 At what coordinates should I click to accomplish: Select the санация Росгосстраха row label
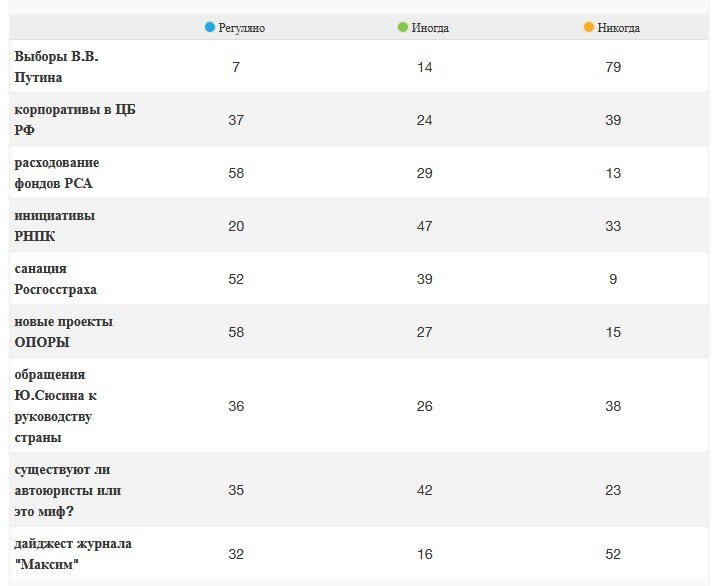tap(55, 279)
